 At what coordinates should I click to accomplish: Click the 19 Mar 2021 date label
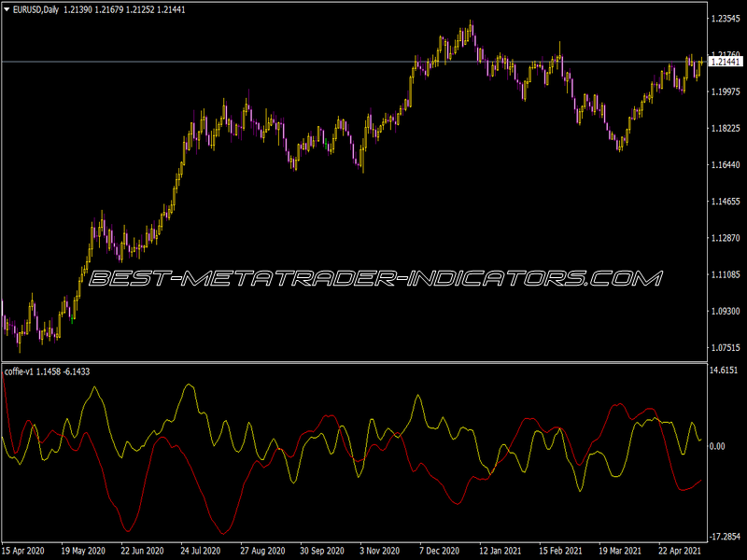(x=620, y=551)
